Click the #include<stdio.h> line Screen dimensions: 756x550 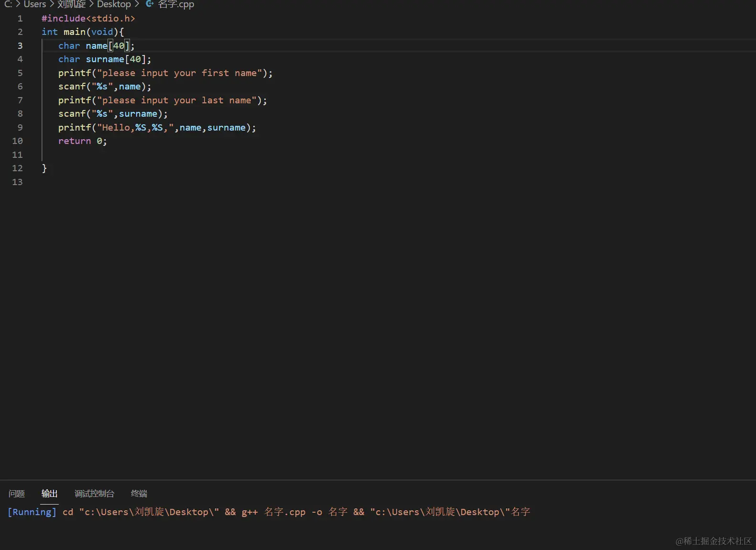88,19
